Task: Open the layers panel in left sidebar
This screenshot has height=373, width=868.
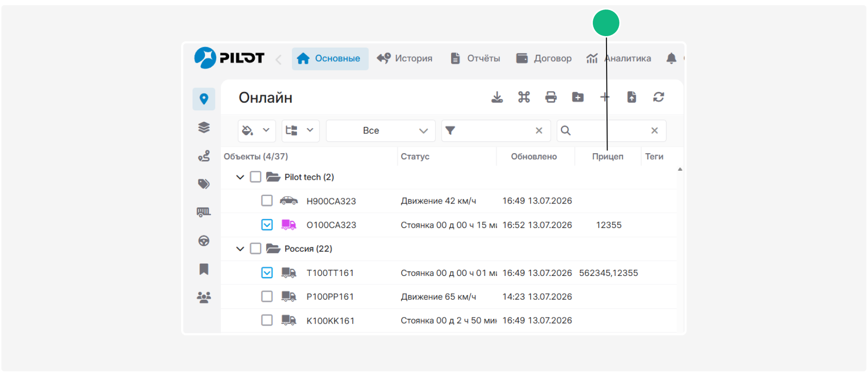Action: (204, 127)
